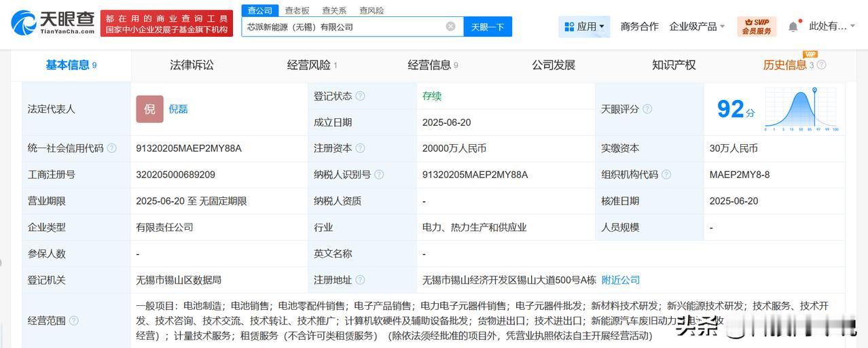Screen dimensions: 868x348
Task: Click help icon next to 注册地址
Action: [x=360, y=280]
